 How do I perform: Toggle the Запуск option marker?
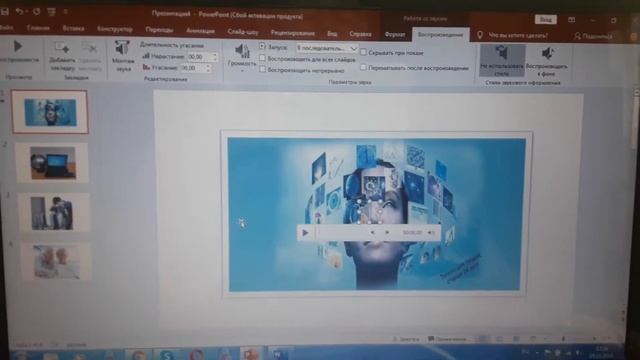click(x=262, y=47)
